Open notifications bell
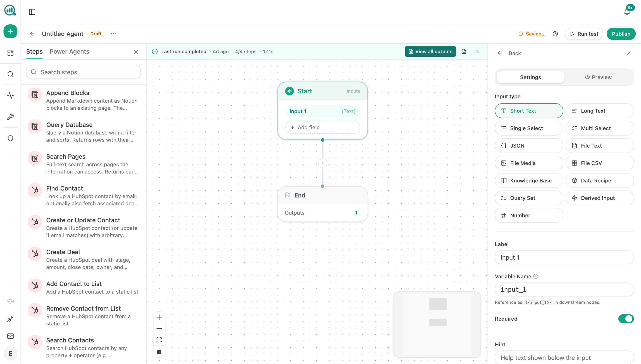This screenshot has height=364, width=641. tap(627, 12)
